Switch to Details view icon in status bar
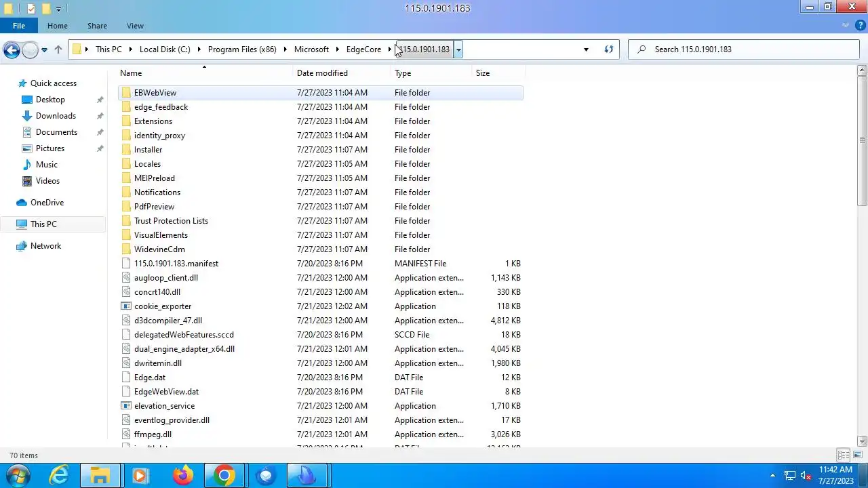 point(844,455)
